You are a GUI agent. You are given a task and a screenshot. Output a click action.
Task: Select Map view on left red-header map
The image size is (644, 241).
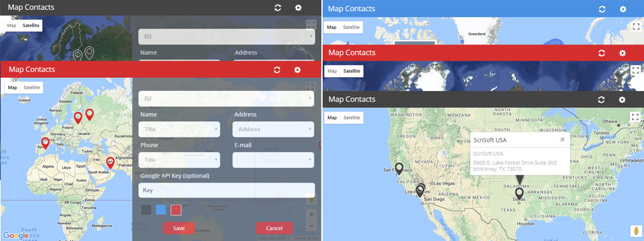pos(13,87)
